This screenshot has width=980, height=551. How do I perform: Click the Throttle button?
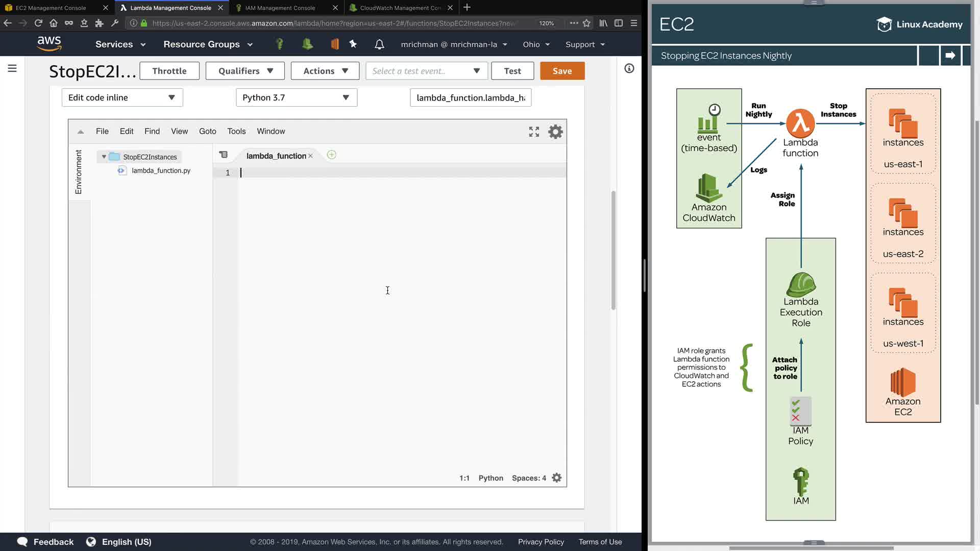tap(169, 71)
